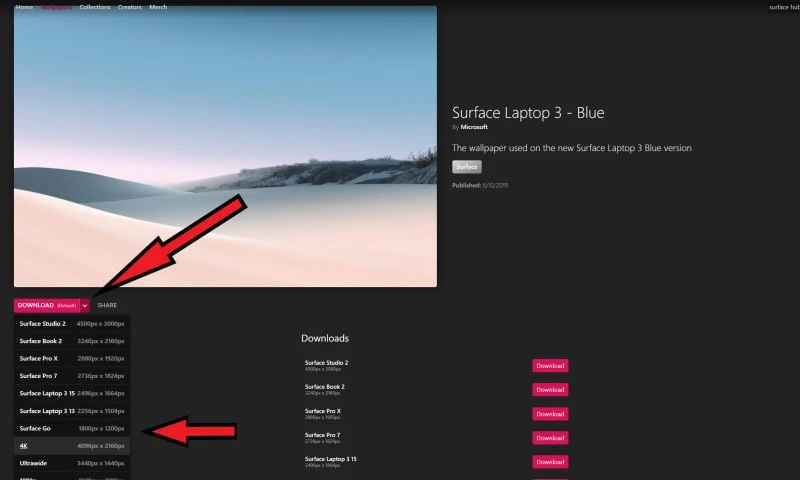Select the Ultrawide resolution option

tap(72, 463)
